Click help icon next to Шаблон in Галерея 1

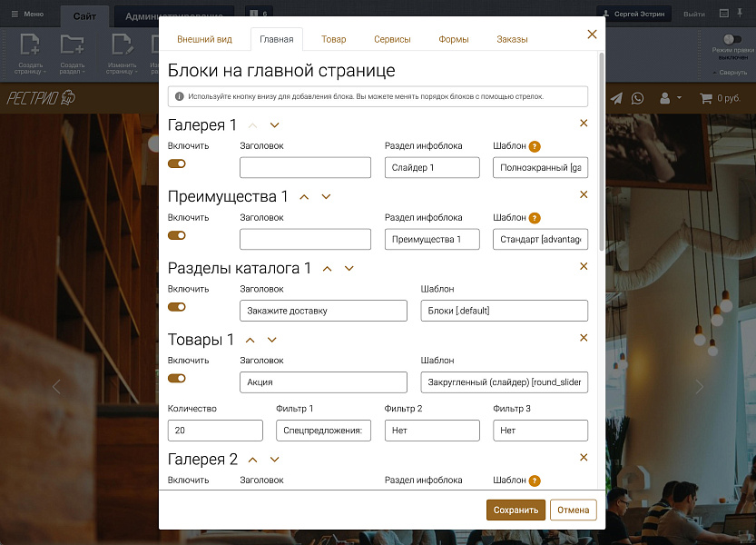tap(535, 146)
